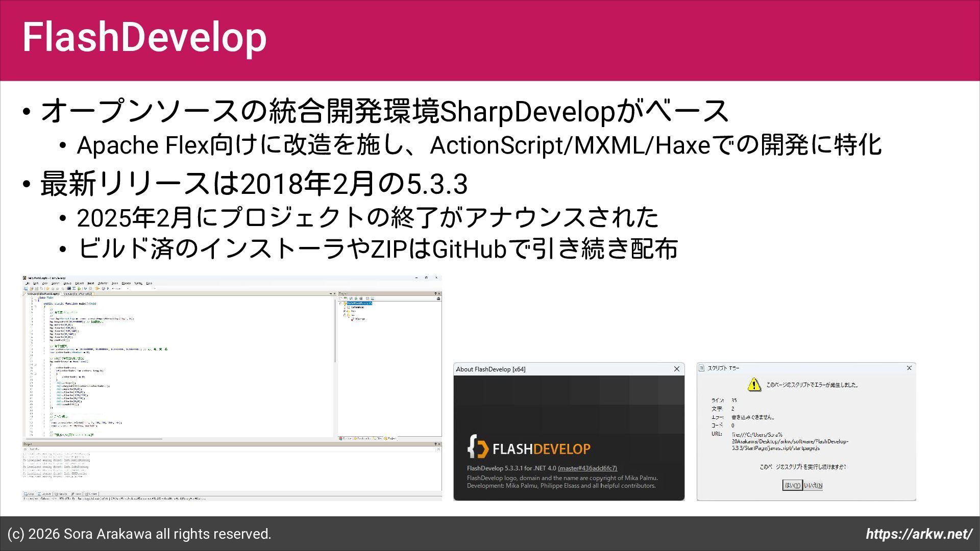Click the FlashDevelop logo in About dialog
Image resolution: width=980 pixels, height=551 pixels.
coord(528,448)
